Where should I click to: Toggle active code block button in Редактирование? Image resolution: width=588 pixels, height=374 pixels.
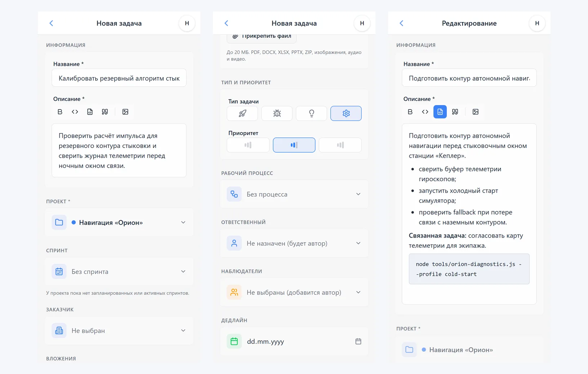click(440, 112)
